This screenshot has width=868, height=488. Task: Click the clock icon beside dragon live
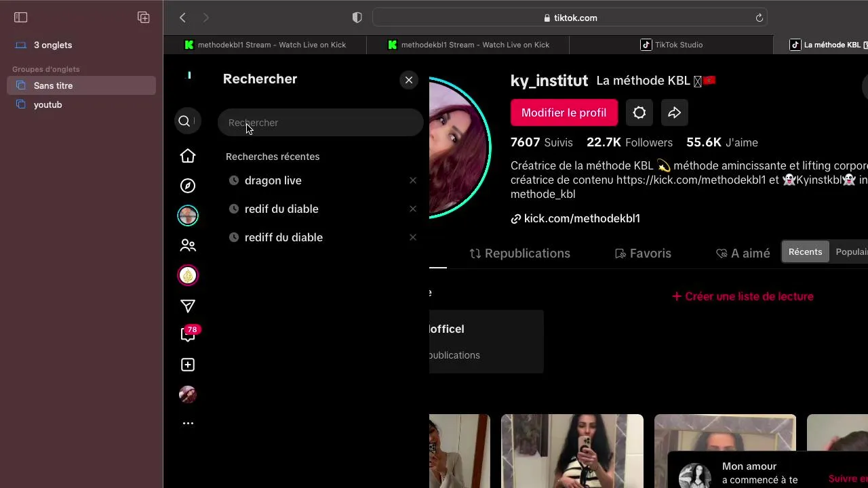point(234,180)
